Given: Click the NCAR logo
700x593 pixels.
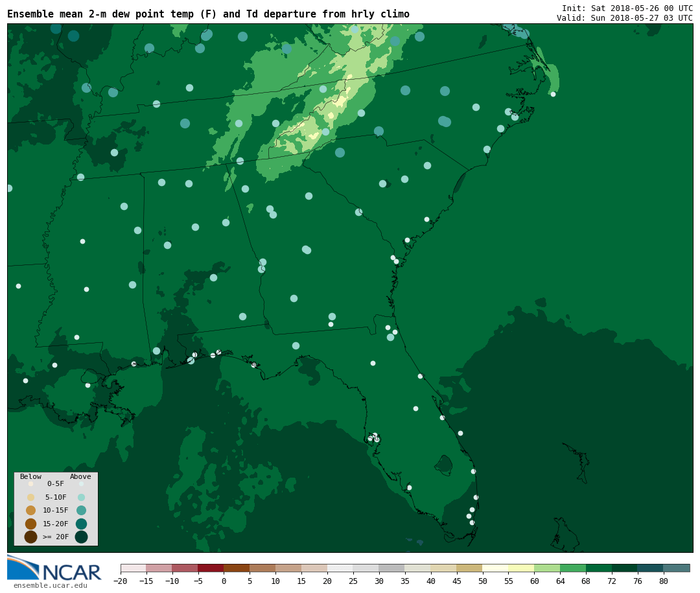Looking at the screenshot, I should [x=54, y=568].
